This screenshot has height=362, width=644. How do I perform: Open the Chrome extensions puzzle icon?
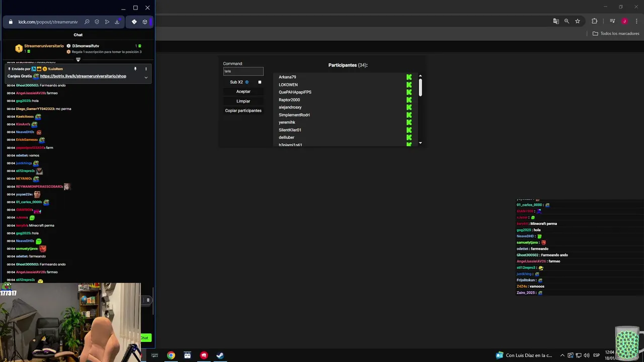[594, 21]
